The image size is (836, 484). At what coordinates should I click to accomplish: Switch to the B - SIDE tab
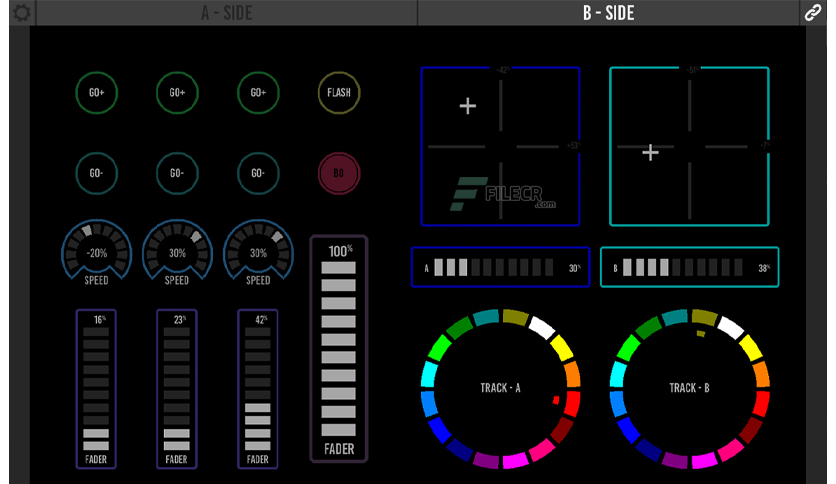(608, 13)
